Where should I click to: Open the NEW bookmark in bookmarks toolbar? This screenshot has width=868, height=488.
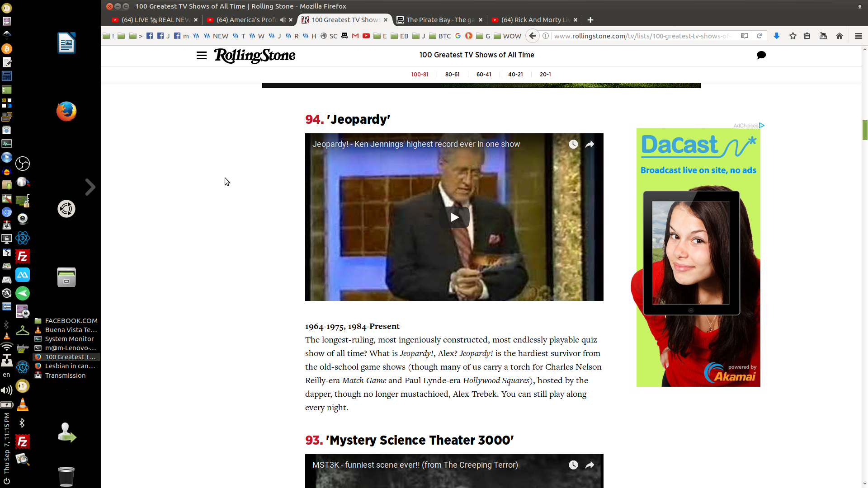(x=216, y=36)
